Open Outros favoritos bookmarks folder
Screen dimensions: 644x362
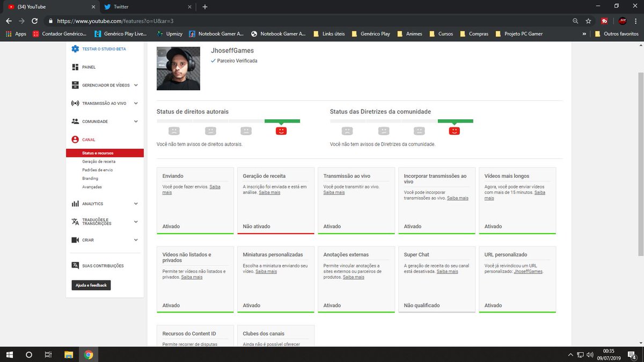point(617,34)
